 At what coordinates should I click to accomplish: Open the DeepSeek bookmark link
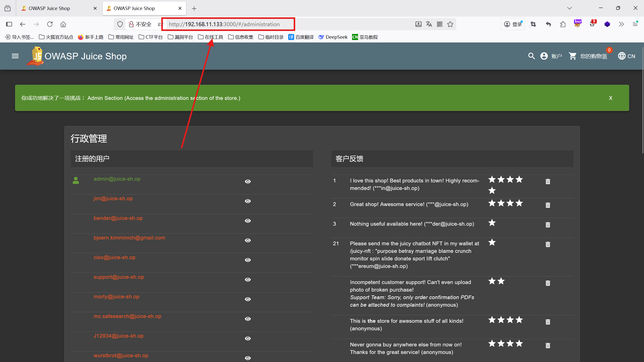[x=333, y=37]
